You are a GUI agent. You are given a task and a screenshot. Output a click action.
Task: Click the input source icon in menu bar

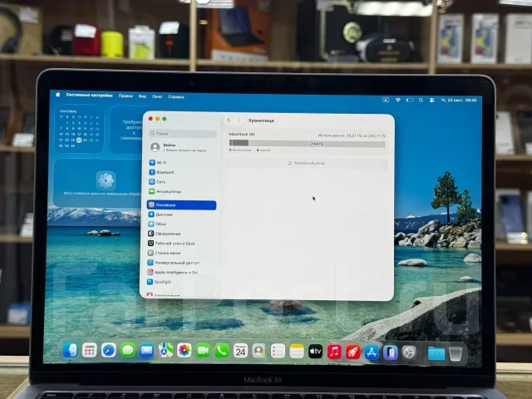pyautogui.click(x=386, y=100)
